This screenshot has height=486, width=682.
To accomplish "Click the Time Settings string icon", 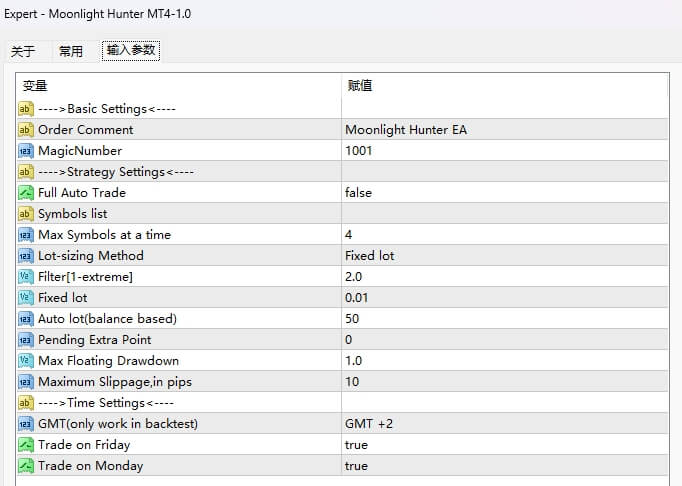I will pyautogui.click(x=26, y=403).
